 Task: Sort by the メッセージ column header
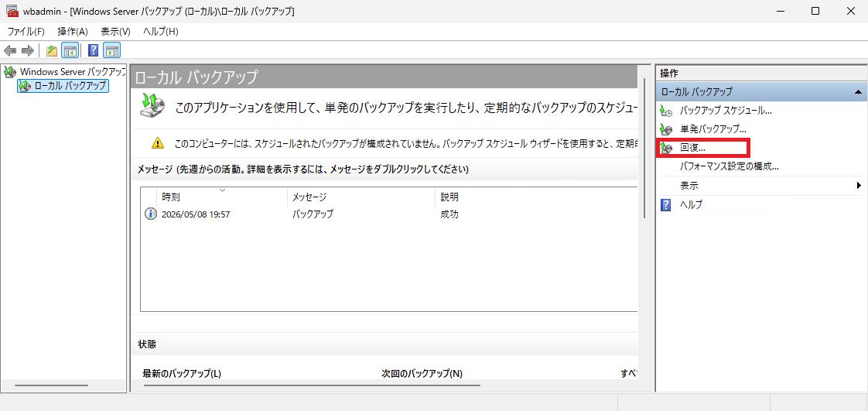coord(361,197)
